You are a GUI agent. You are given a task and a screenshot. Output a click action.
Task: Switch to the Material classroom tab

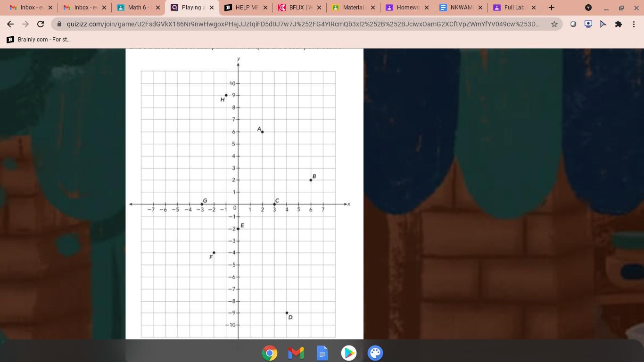click(x=354, y=8)
